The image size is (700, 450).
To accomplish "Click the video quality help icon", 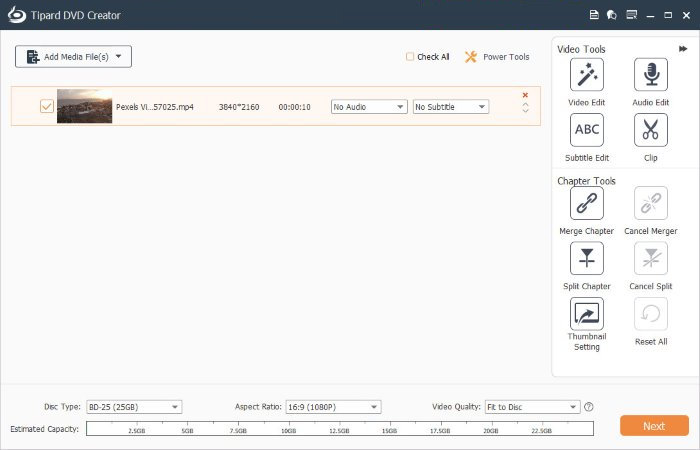I will pyautogui.click(x=589, y=407).
